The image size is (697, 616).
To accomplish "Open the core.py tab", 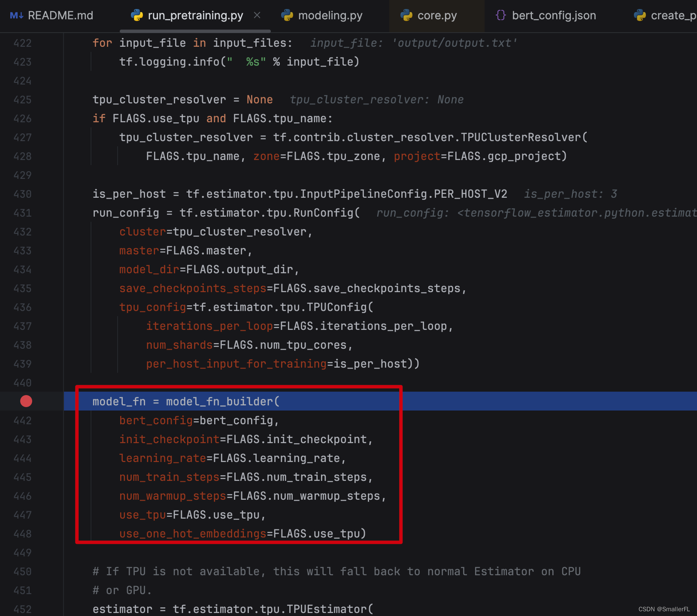I will (x=437, y=15).
